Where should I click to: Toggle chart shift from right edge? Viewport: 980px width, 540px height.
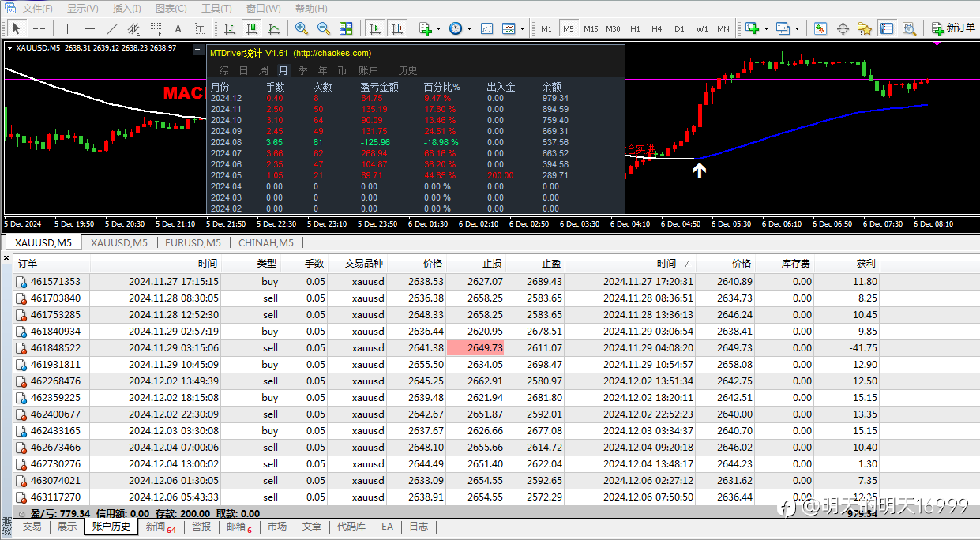click(397, 28)
